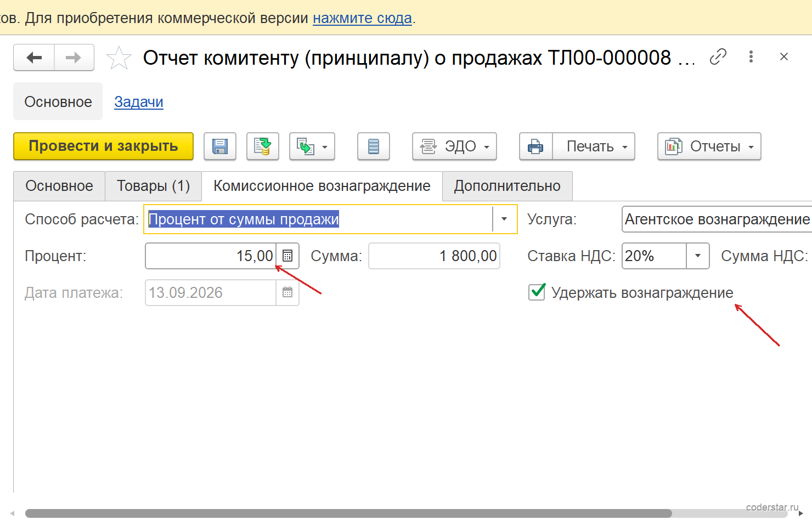Open calendar picker for Дата платежа

pos(287,292)
